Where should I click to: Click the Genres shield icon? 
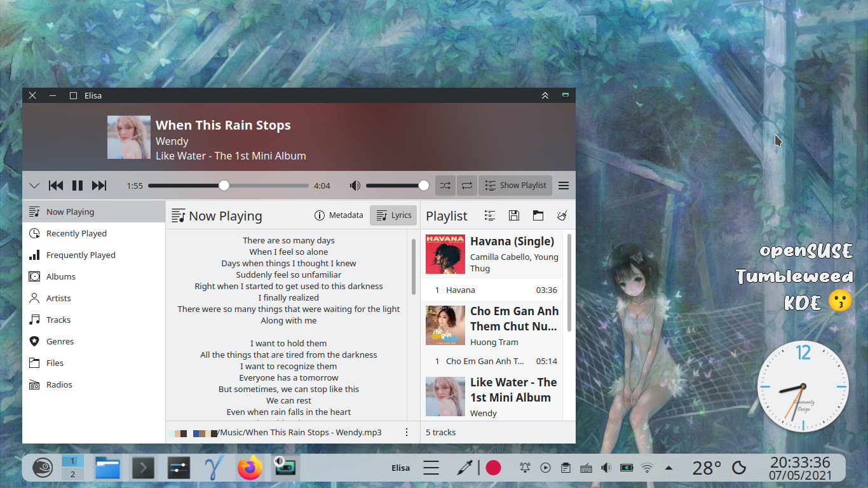34,341
